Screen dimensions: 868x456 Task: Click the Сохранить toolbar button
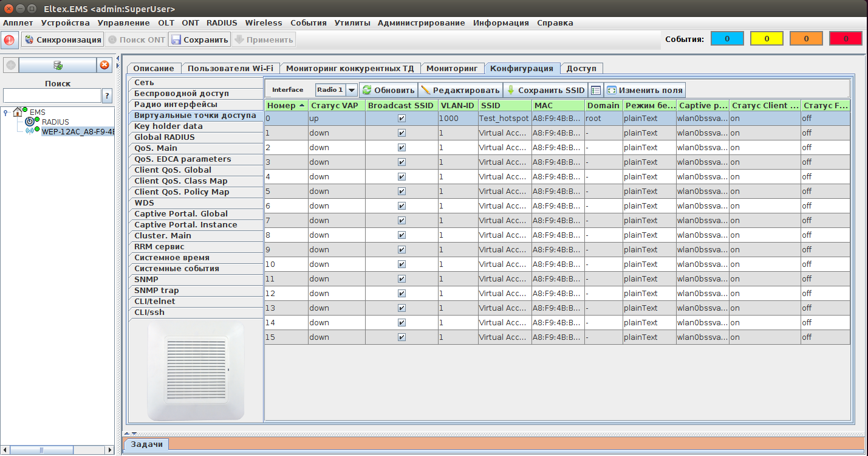pos(199,40)
